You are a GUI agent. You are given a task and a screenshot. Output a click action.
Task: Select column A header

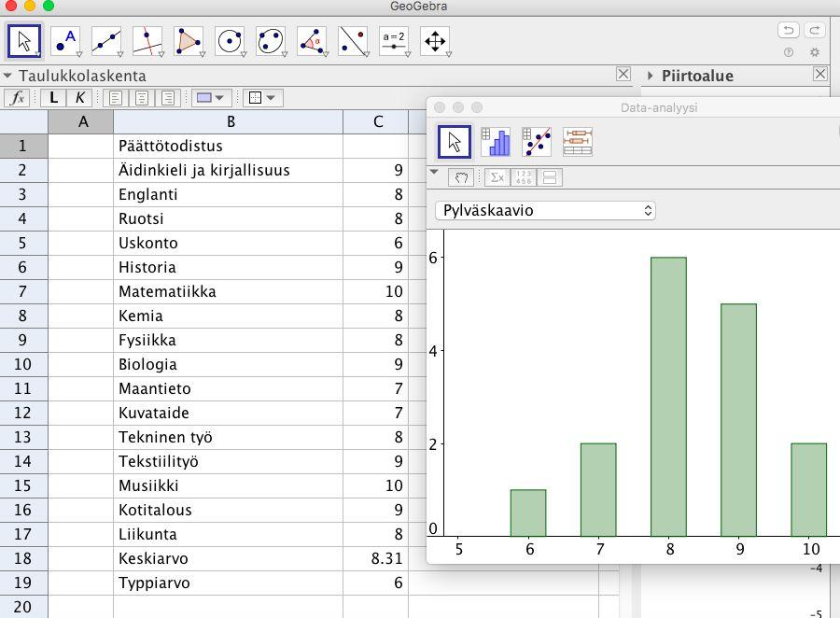coord(81,121)
